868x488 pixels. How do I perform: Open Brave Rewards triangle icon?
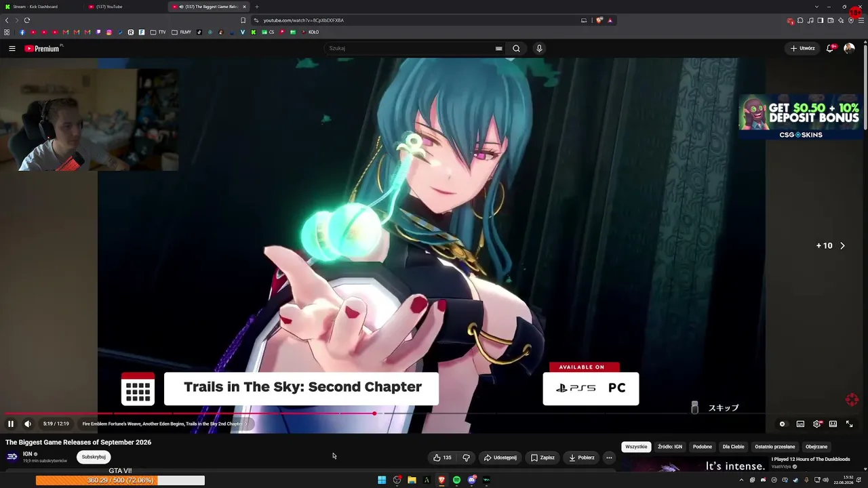coord(610,20)
